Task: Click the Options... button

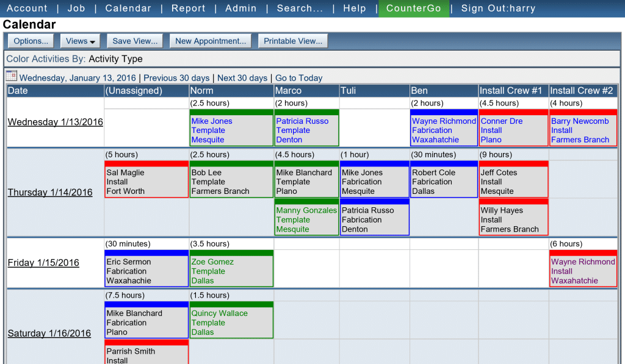Action: pos(30,40)
